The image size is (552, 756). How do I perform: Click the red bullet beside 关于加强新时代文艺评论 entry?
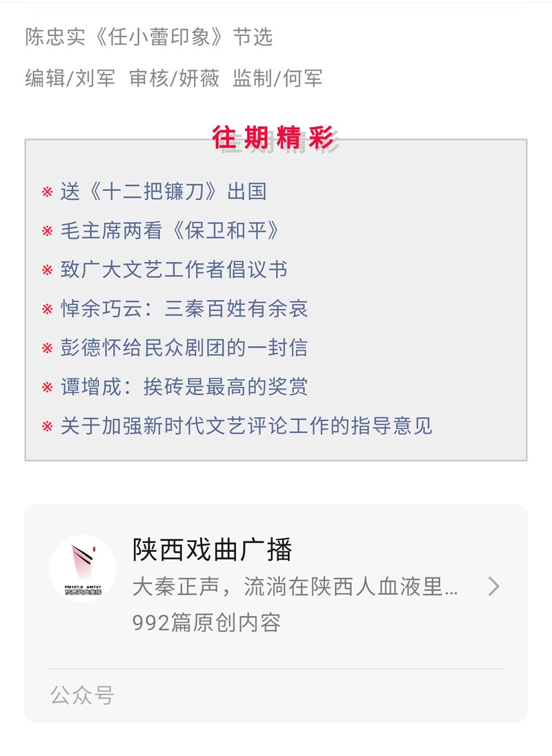47,426
